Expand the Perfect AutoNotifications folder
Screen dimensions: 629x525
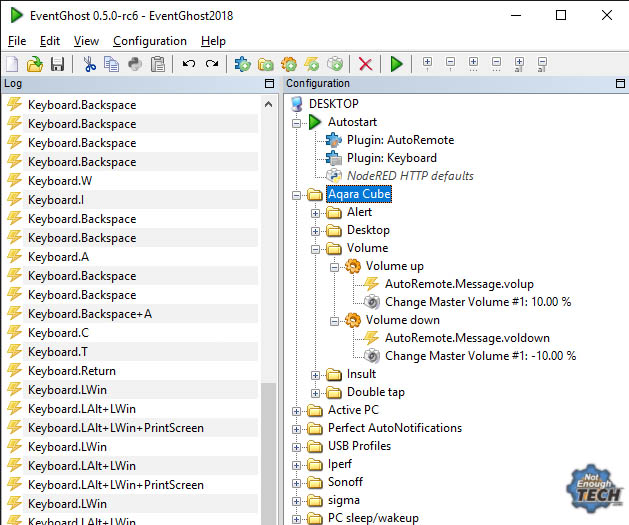(x=297, y=428)
